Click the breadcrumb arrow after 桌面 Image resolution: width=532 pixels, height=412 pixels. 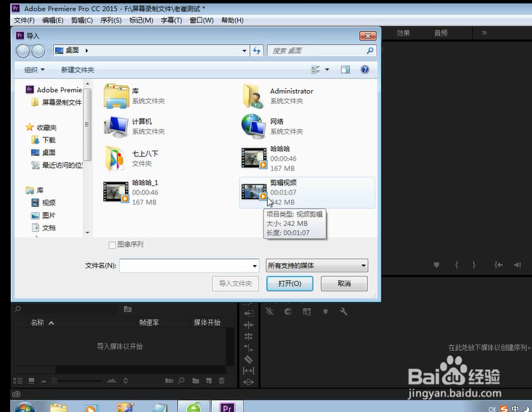(87, 51)
